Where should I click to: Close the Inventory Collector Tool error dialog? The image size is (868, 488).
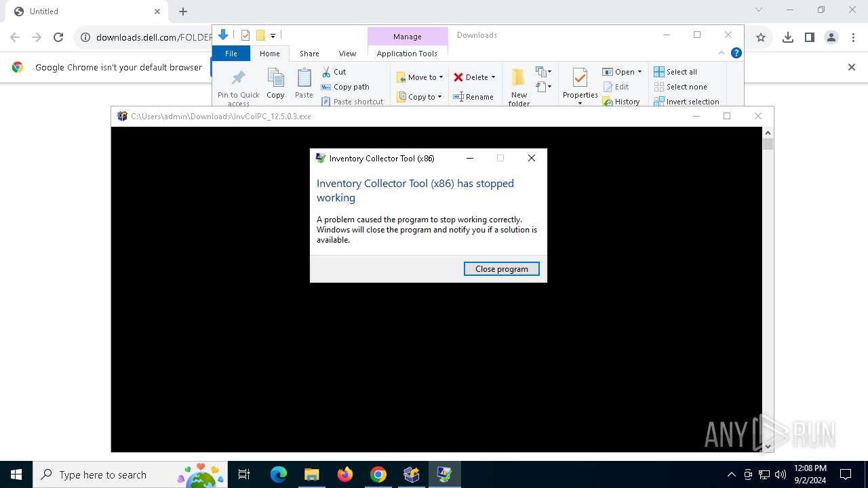click(532, 158)
